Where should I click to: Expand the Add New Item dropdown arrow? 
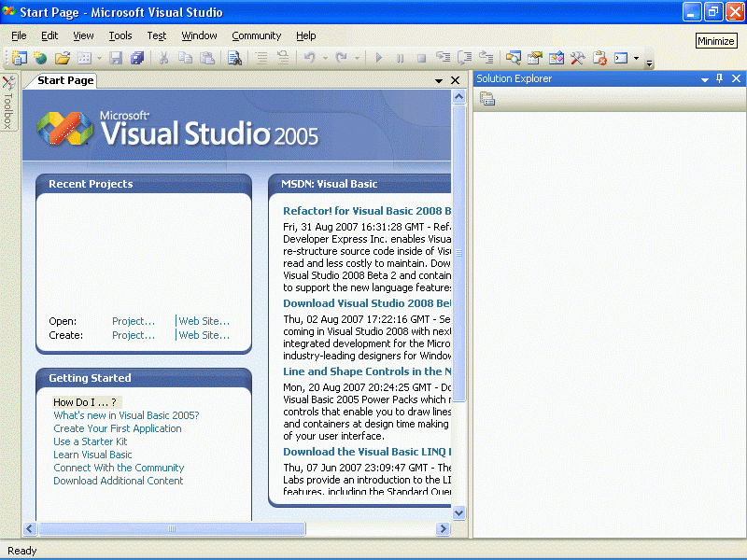(99, 59)
